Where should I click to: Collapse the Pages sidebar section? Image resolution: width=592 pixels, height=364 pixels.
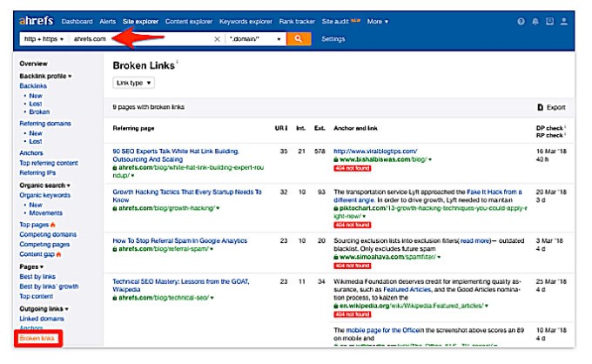click(31, 266)
